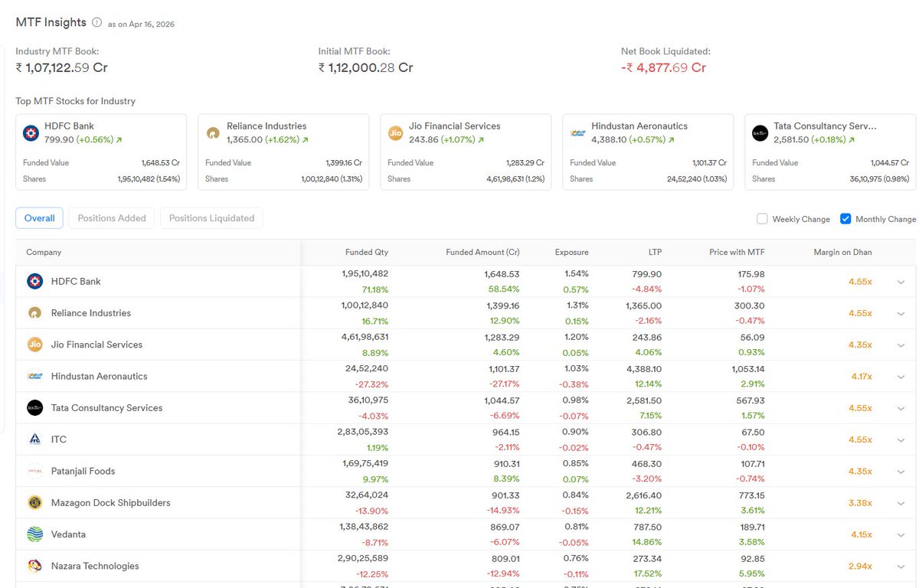Screen dimensions: 919x588
Task: Expand the Patanjali Foods row chevron
Action: point(901,472)
